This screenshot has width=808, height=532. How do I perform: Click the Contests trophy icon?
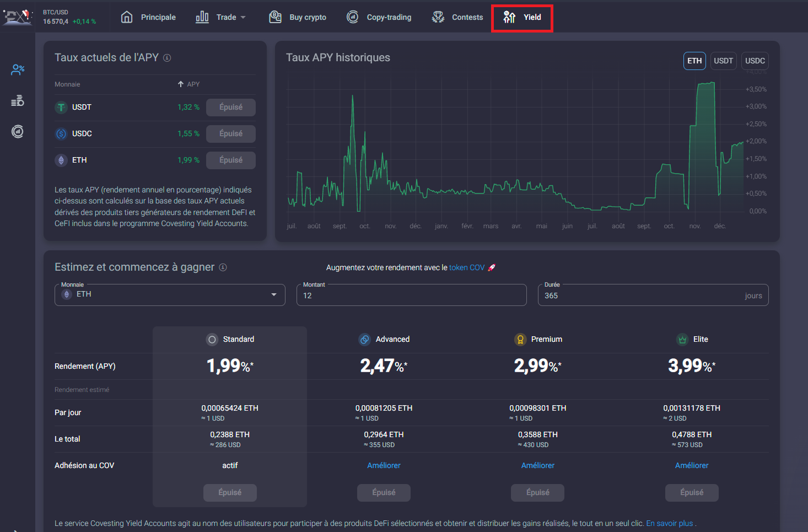[438, 17]
